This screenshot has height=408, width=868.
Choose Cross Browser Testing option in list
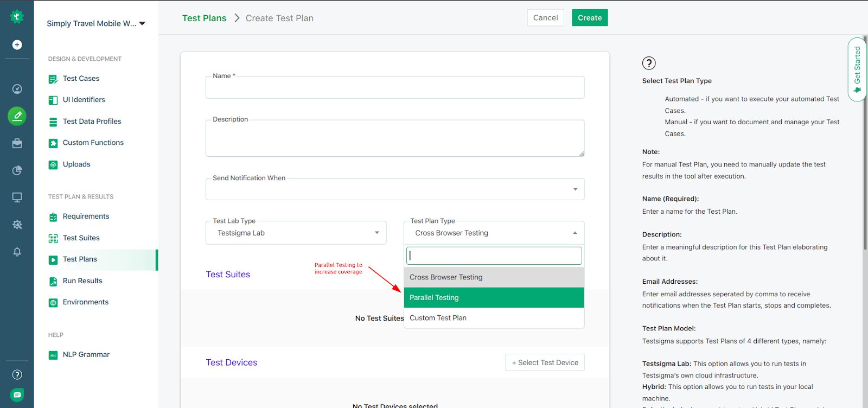(494, 277)
